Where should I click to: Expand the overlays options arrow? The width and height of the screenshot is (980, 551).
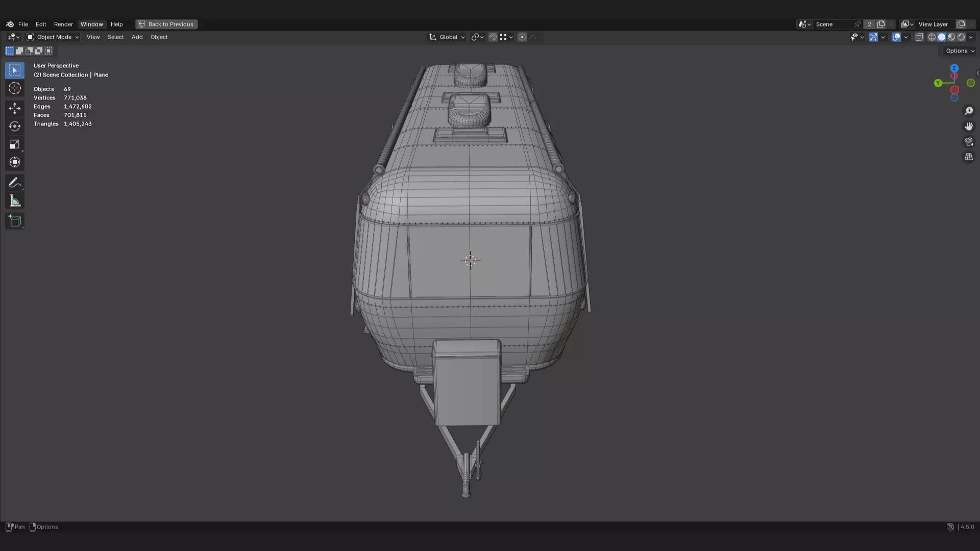click(906, 37)
